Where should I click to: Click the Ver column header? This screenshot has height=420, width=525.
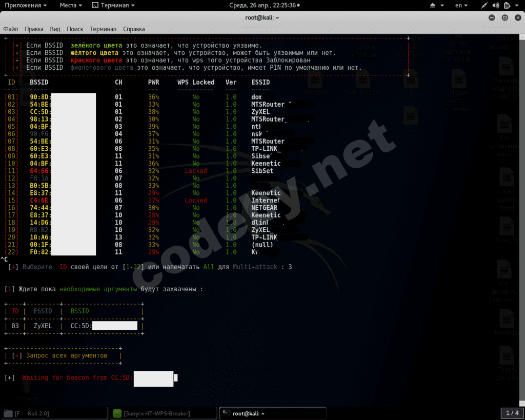click(x=231, y=83)
